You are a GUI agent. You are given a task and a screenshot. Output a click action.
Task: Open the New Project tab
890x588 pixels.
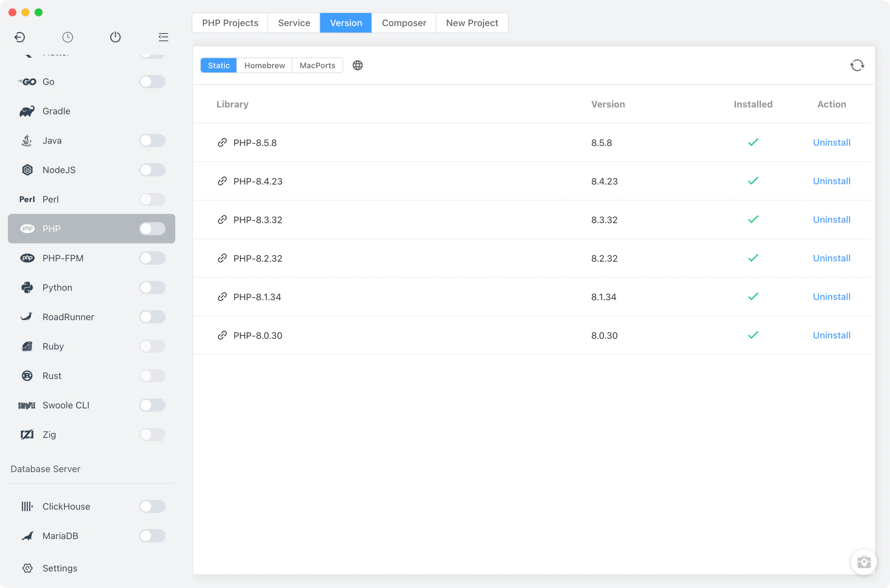tap(472, 23)
